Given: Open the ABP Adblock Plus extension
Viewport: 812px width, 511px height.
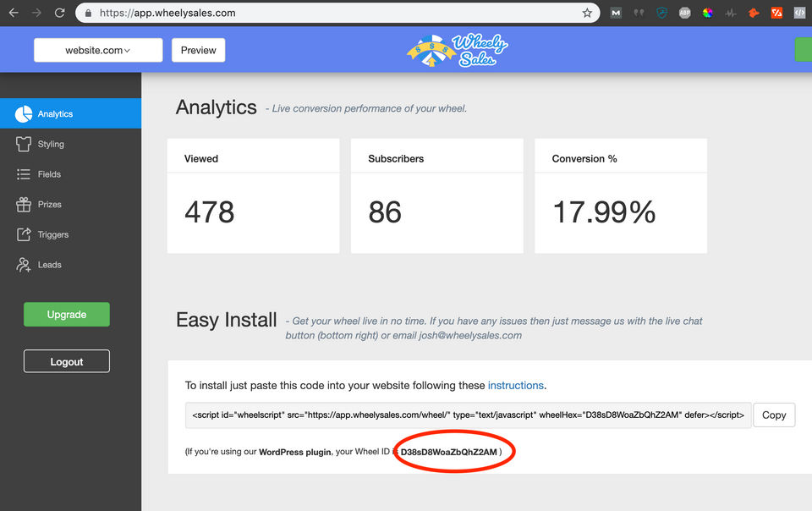Looking at the screenshot, I should (x=684, y=14).
